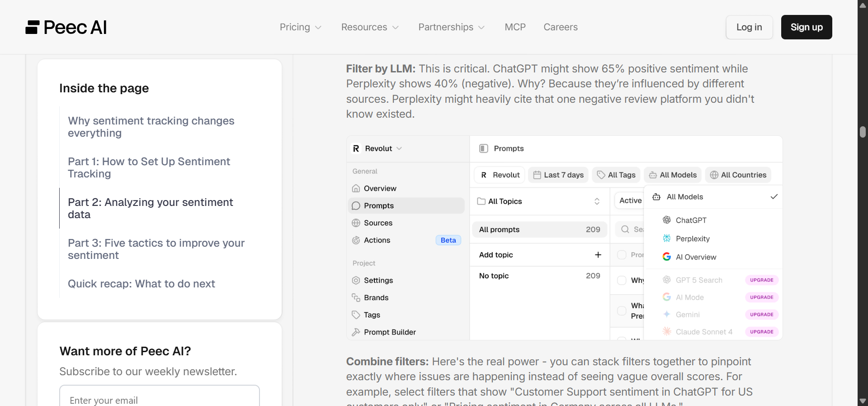Viewport: 868px width, 406px height.
Task: Click the Sign up button
Action: (807, 27)
